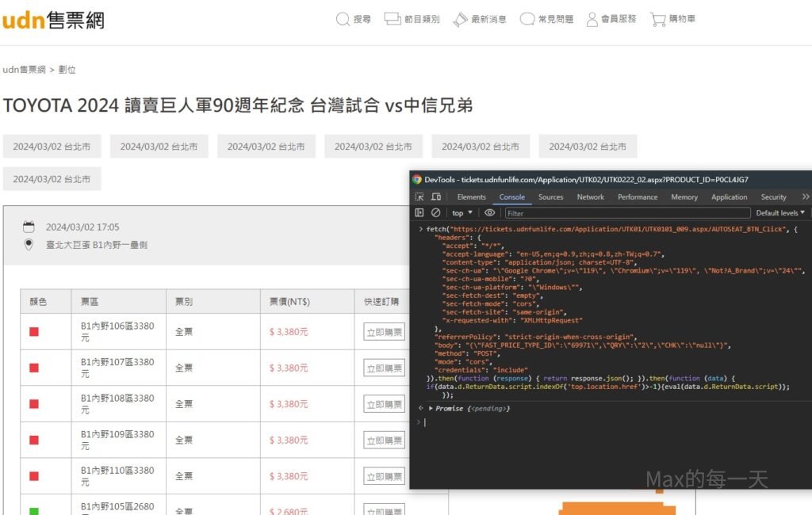
Task: Show the console sidebar panel icon
Action: (419, 213)
